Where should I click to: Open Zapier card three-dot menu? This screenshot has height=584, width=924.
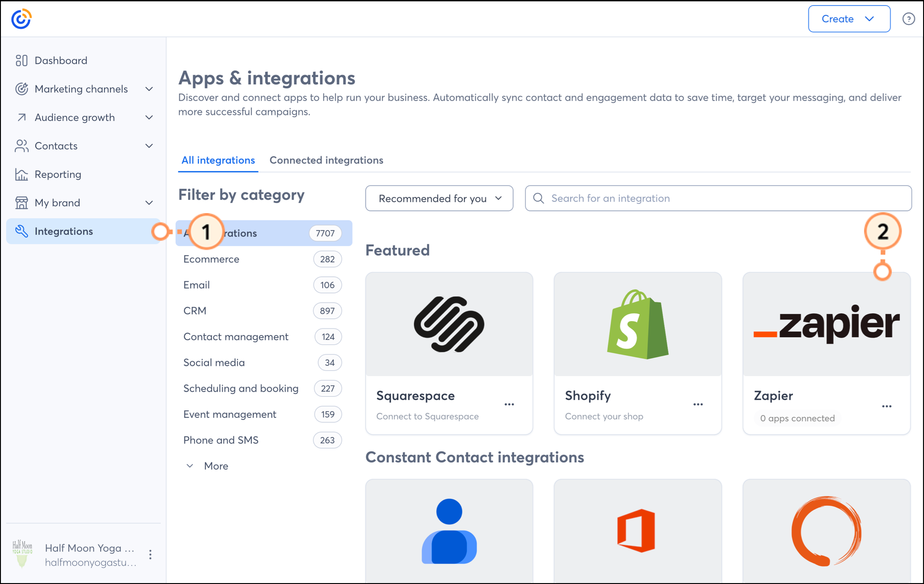[x=886, y=406]
